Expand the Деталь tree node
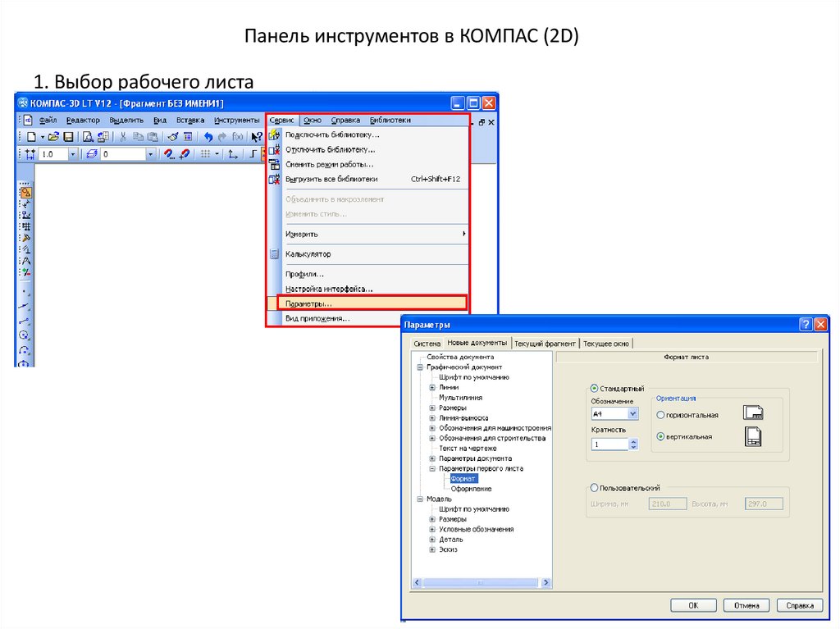 pos(432,540)
